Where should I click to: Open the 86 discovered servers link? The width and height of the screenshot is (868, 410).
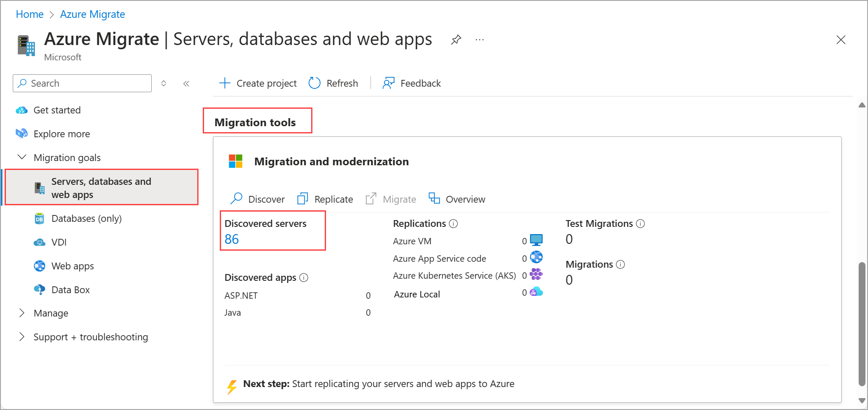click(232, 239)
